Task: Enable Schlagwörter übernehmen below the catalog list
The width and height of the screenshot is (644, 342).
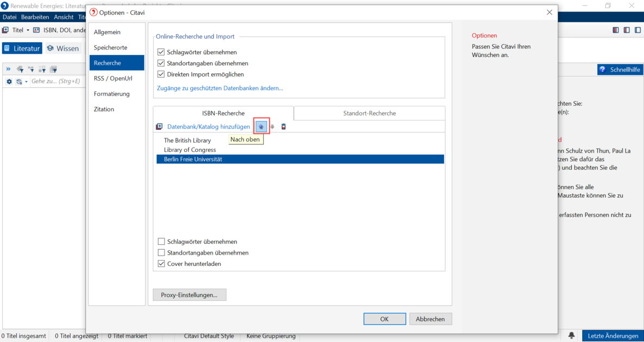Action: pos(161,242)
